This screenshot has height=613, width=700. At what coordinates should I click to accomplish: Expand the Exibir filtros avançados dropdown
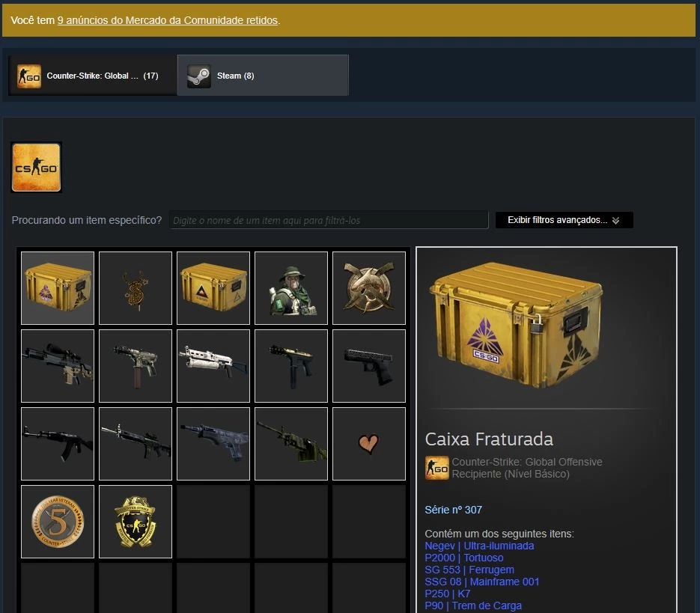click(x=564, y=220)
